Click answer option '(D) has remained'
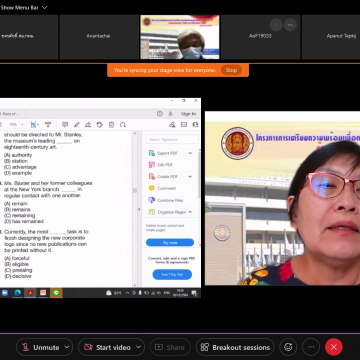 coord(24,221)
